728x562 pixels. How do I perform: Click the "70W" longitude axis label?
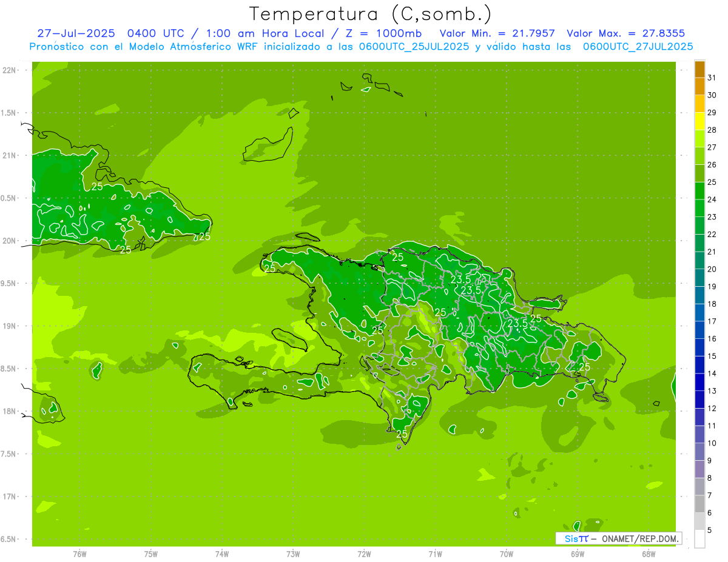tap(506, 554)
